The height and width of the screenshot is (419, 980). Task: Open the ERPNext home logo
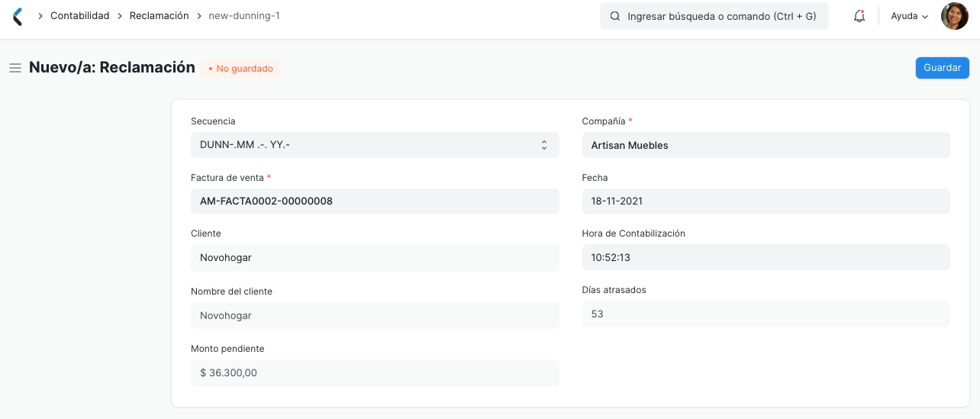pos(18,16)
